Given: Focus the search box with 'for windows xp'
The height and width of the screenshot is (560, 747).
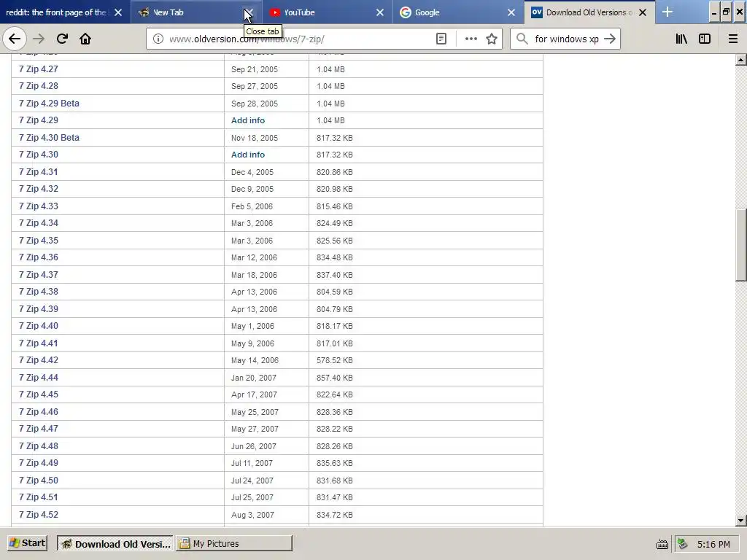Looking at the screenshot, I should pos(566,39).
